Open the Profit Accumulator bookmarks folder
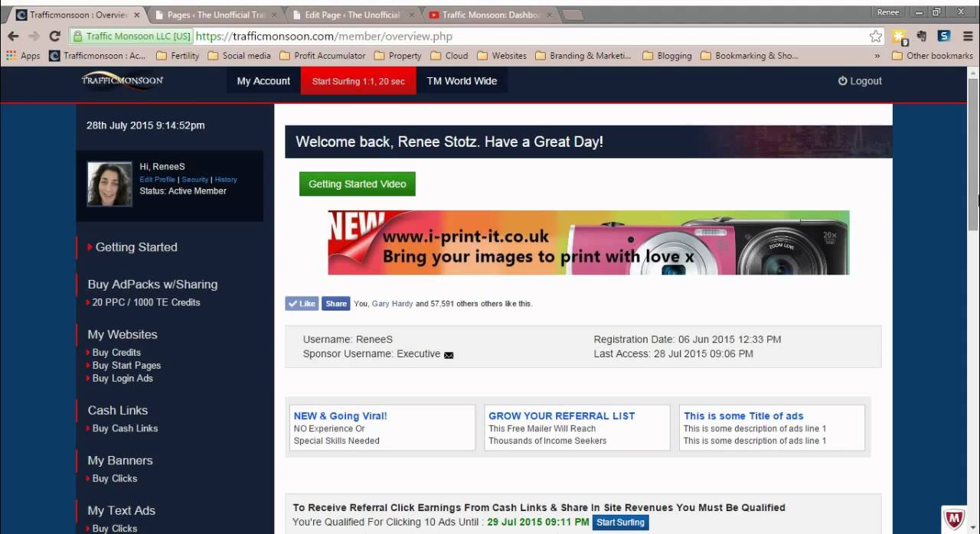 [x=322, y=56]
